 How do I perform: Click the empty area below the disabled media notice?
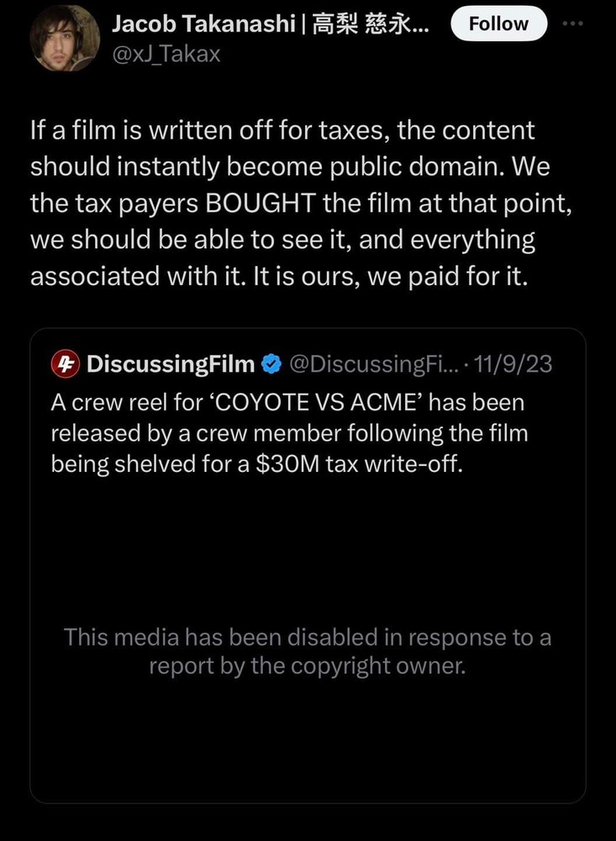coord(308,740)
